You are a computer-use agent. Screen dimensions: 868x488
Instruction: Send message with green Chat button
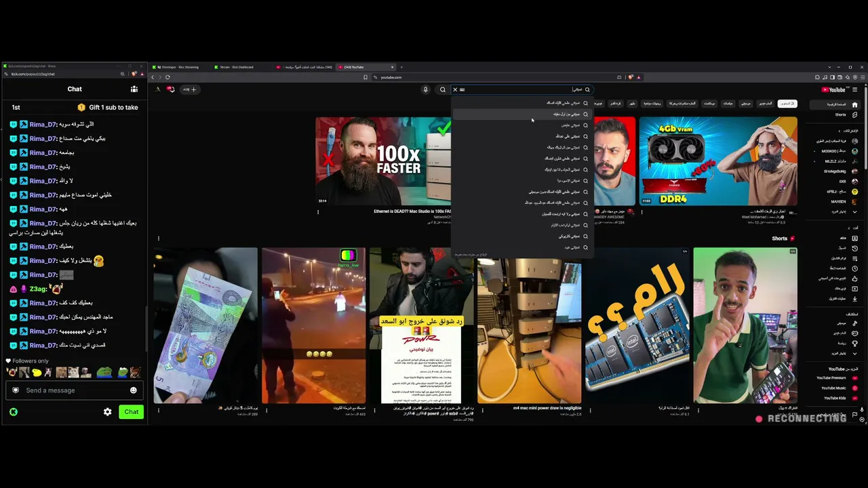[x=131, y=411]
